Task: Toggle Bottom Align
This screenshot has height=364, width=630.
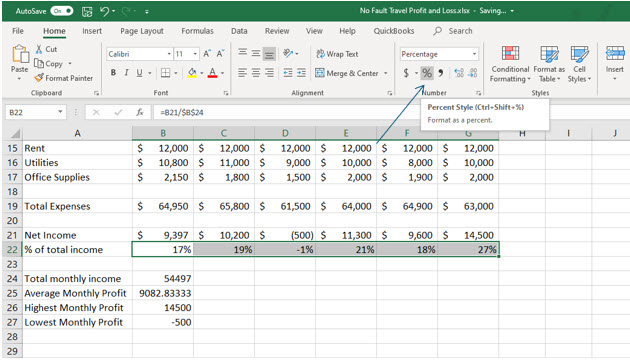Action: pyautogui.click(x=269, y=53)
